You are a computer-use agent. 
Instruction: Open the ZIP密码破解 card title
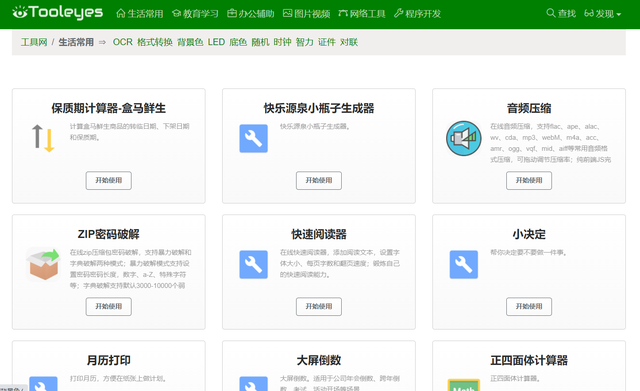click(x=109, y=234)
